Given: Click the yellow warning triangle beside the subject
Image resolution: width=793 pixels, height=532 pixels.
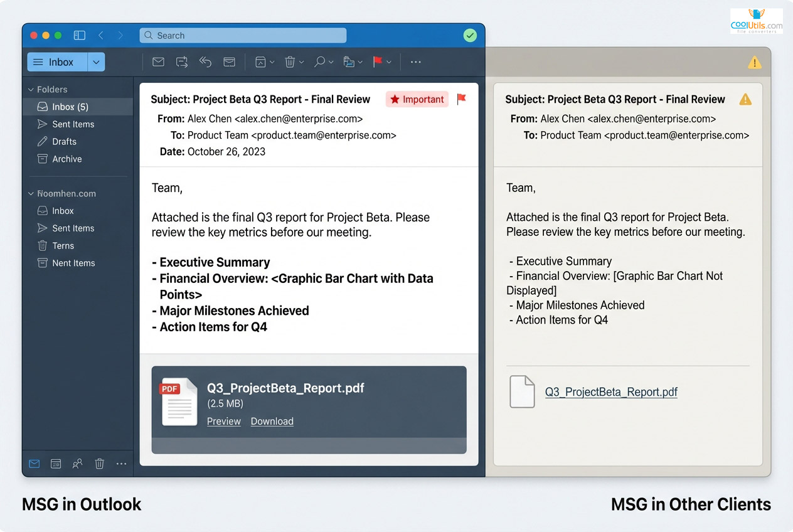Looking at the screenshot, I should [x=745, y=99].
